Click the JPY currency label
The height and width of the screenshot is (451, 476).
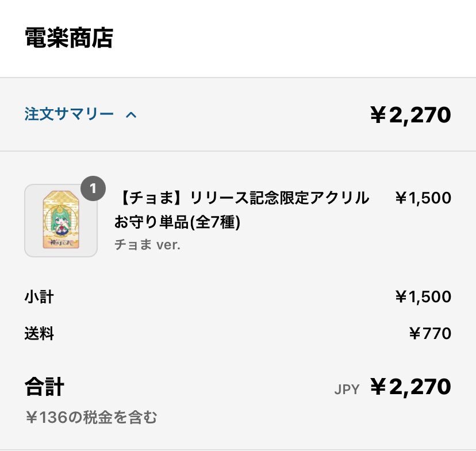pos(347,389)
